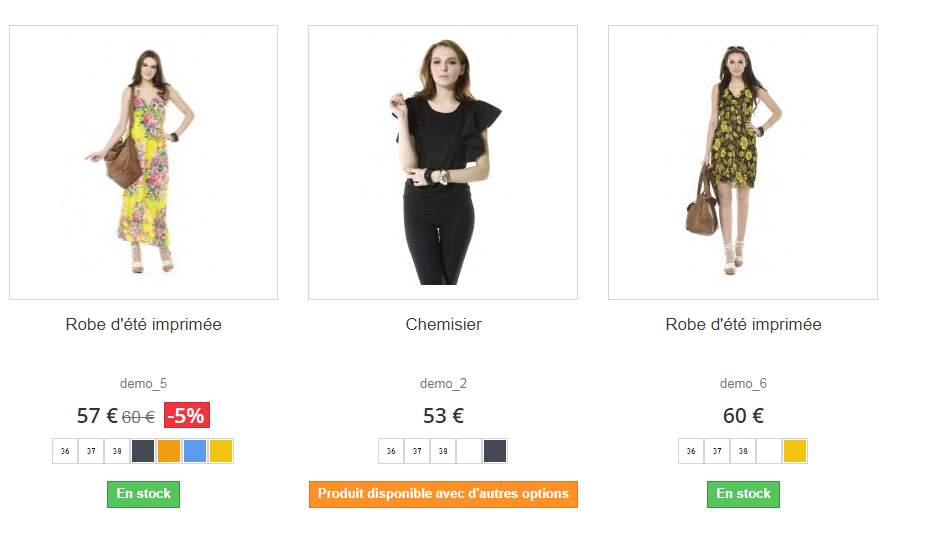The height and width of the screenshot is (544, 934).
Task: Click the red -5% discount badge
Action: pos(186,416)
